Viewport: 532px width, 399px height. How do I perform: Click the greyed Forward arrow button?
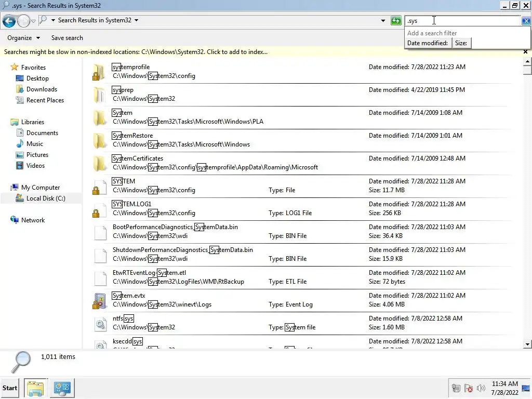[x=23, y=21]
